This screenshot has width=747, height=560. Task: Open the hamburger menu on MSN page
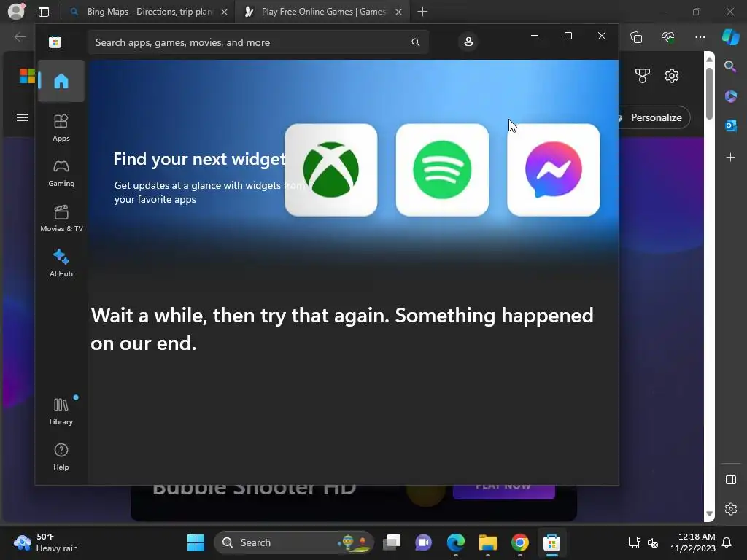(x=23, y=117)
